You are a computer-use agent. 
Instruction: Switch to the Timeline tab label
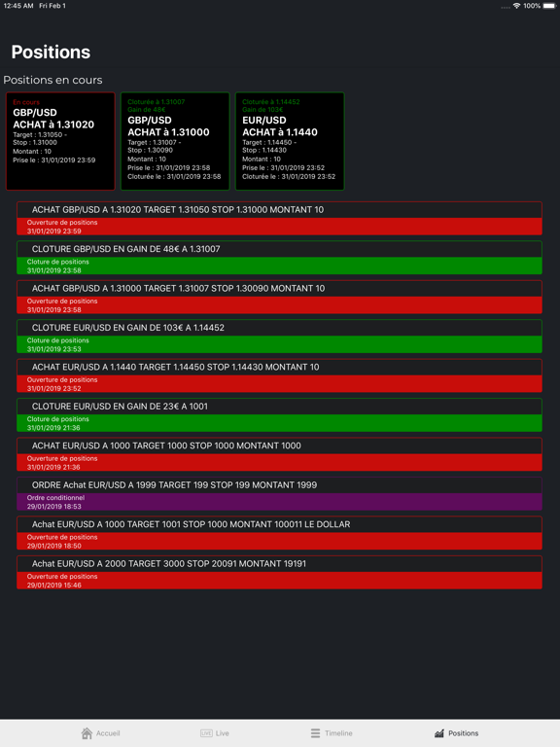tap(338, 733)
